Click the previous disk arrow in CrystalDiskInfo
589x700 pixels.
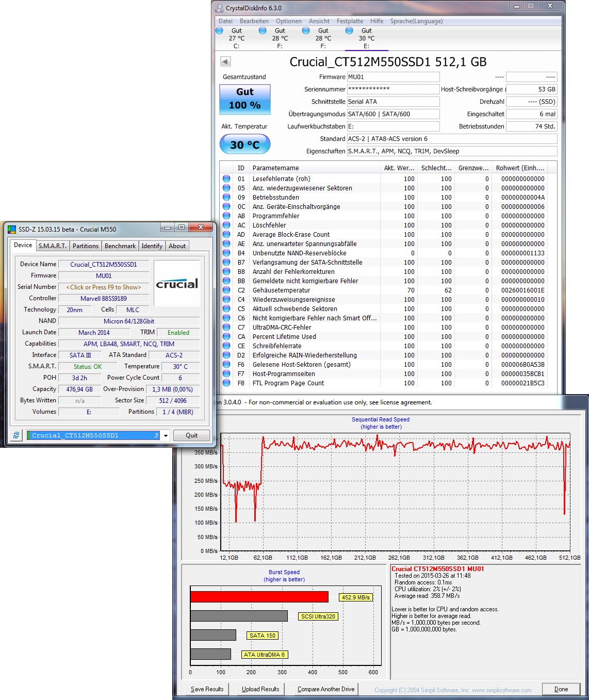[225, 62]
